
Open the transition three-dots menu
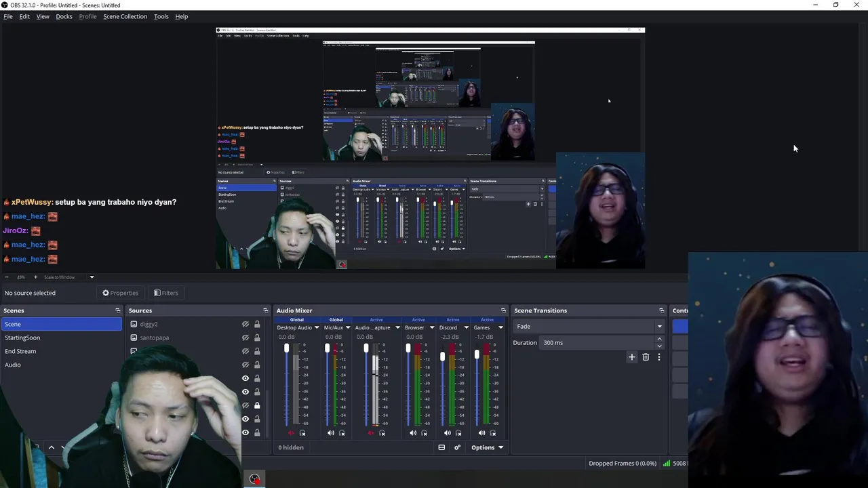pos(658,357)
